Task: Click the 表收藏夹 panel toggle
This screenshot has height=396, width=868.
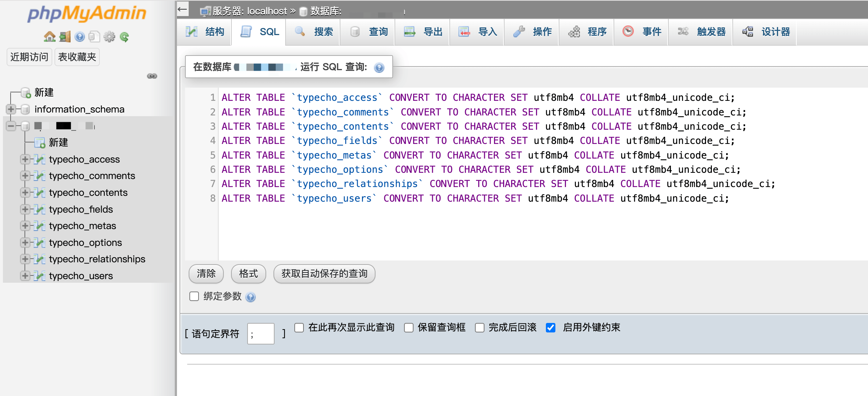Action: point(77,57)
